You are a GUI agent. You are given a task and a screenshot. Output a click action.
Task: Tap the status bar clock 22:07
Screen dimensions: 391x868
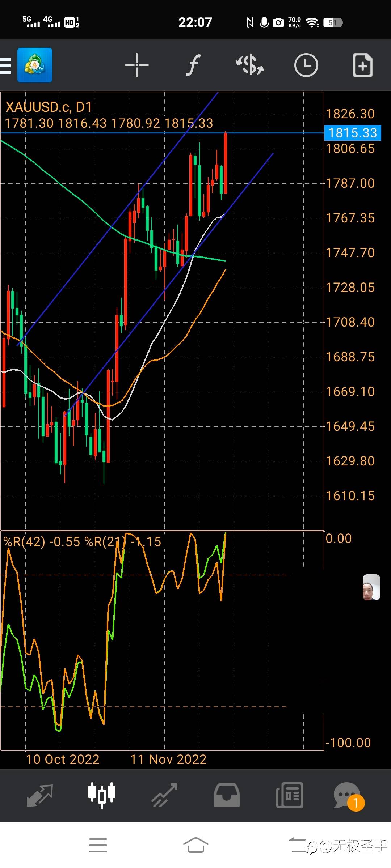[195, 22]
